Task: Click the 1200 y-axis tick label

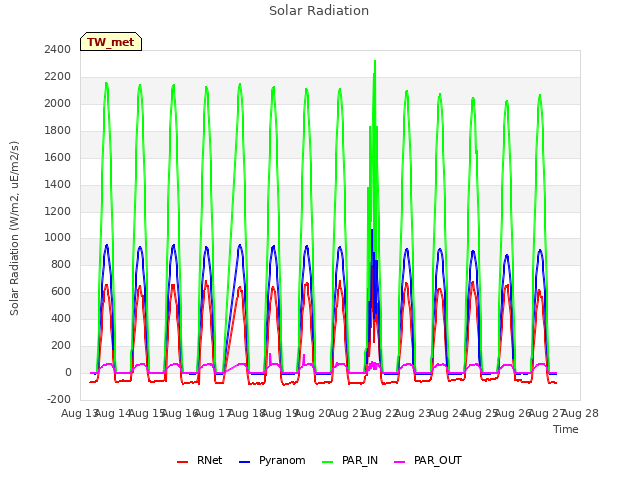Action: coord(58,211)
